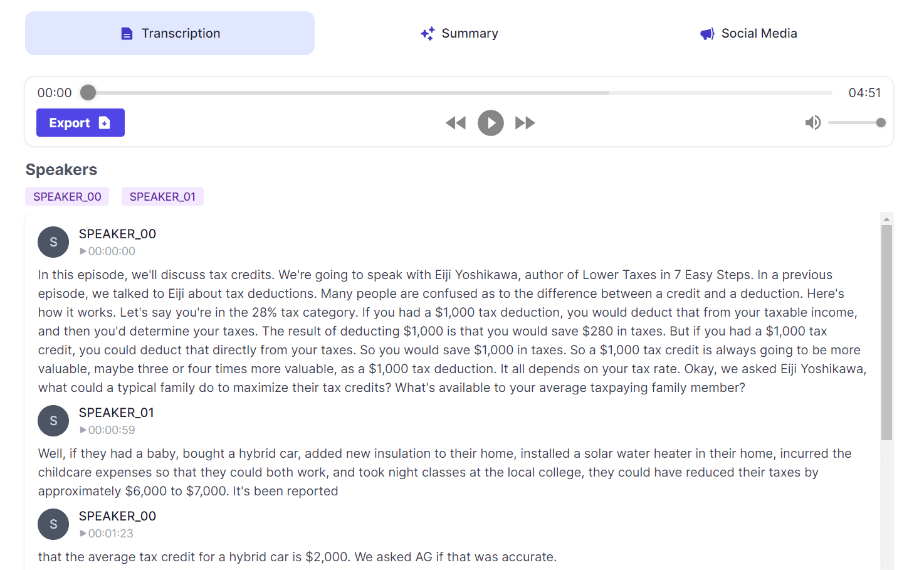The image size is (924, 570).
Task: Select the Transcription tab
Action: pos(170,33)
